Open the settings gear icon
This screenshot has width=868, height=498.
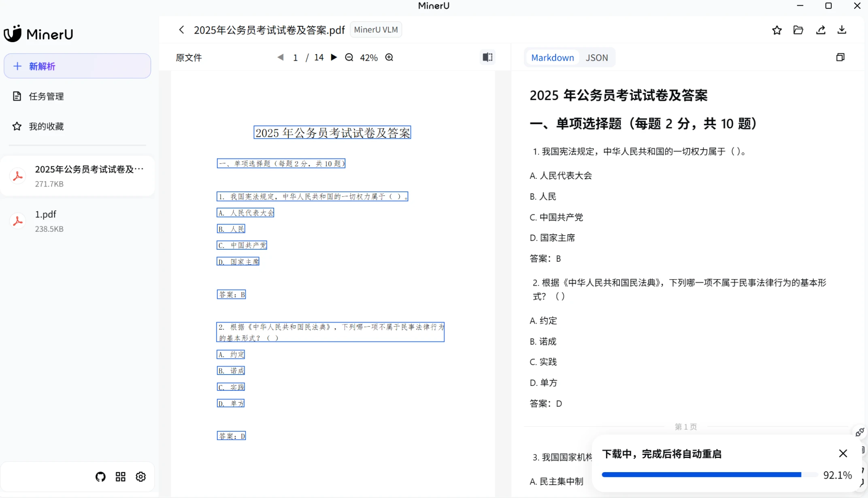140,477
